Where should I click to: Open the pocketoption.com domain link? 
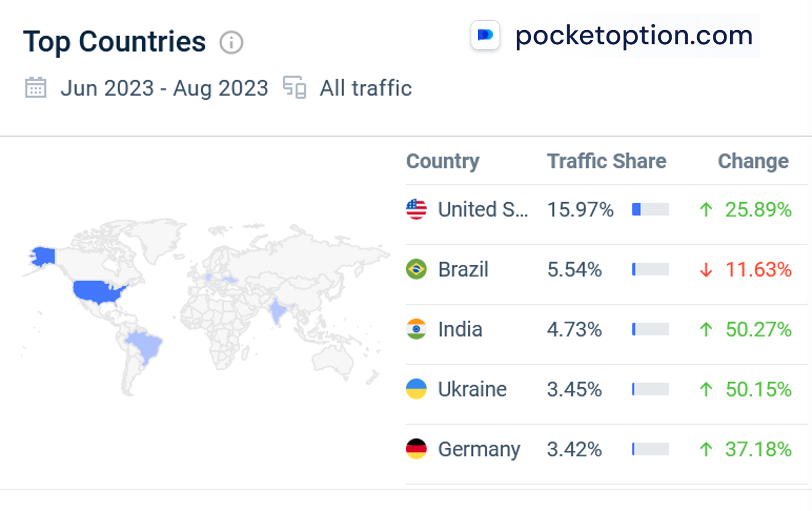click(x=633, y=35)
